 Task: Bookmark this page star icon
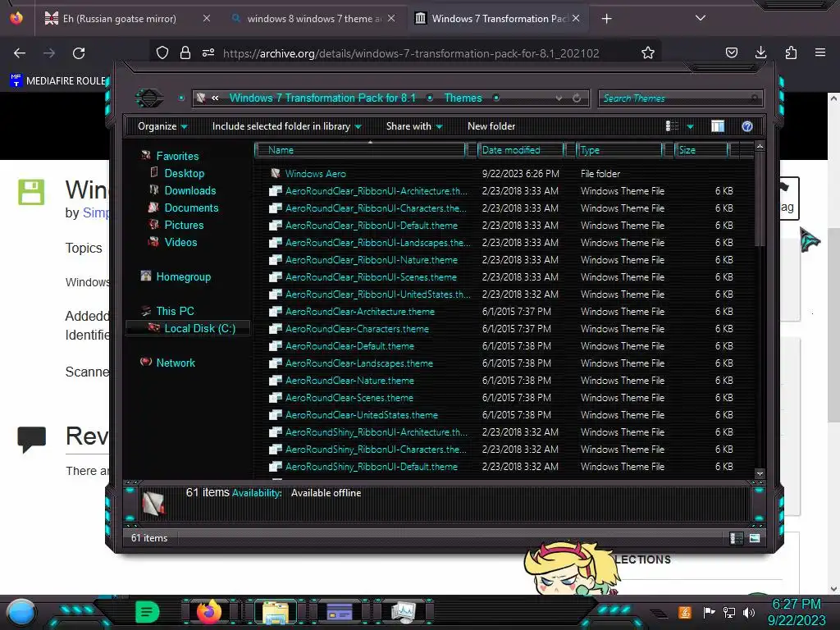click(x=648, y=52)
